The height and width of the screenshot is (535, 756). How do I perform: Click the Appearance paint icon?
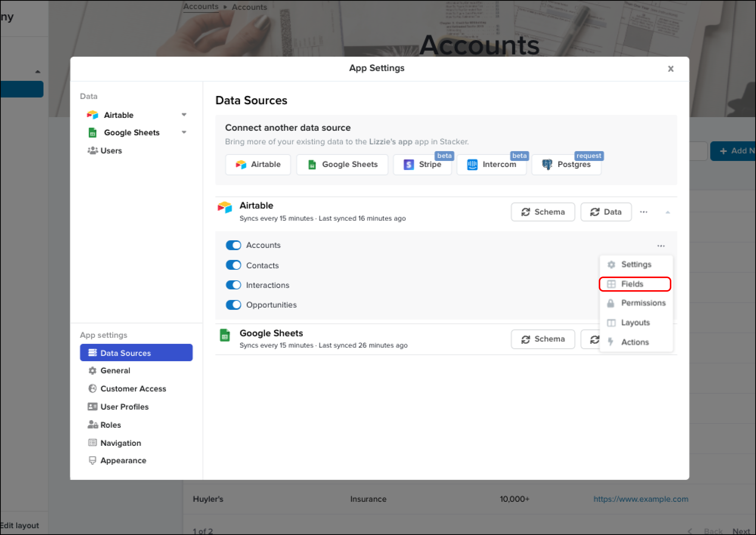[x=92, y=460]
